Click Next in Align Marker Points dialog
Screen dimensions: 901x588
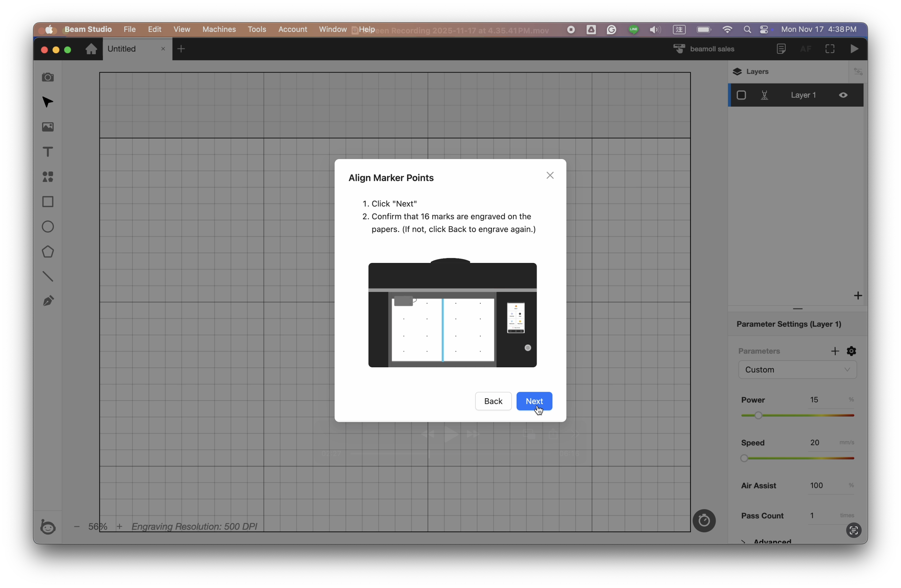point(534,401)
